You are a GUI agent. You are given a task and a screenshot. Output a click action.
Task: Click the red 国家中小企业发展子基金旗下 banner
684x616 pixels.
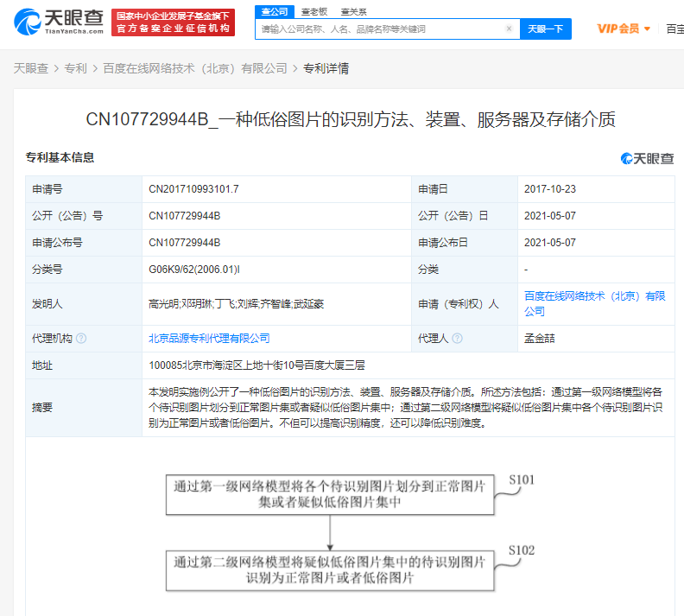[x=174, y=22]
